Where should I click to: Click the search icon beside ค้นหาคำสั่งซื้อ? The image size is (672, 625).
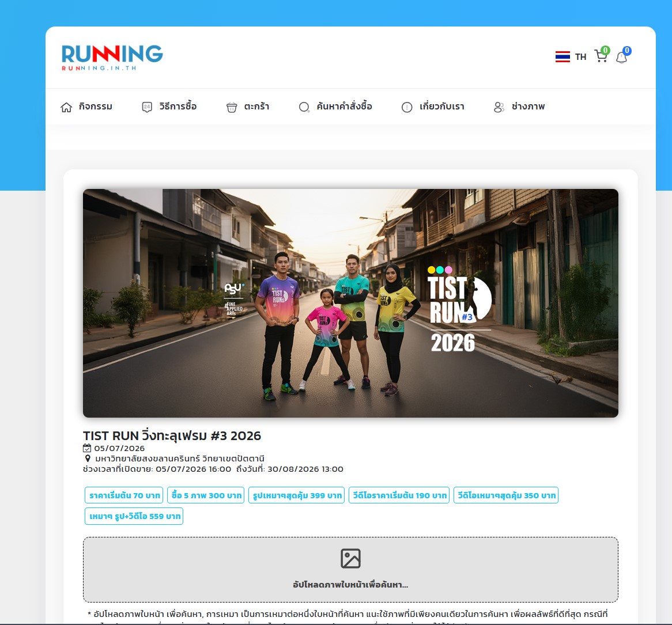pos(304,107)
